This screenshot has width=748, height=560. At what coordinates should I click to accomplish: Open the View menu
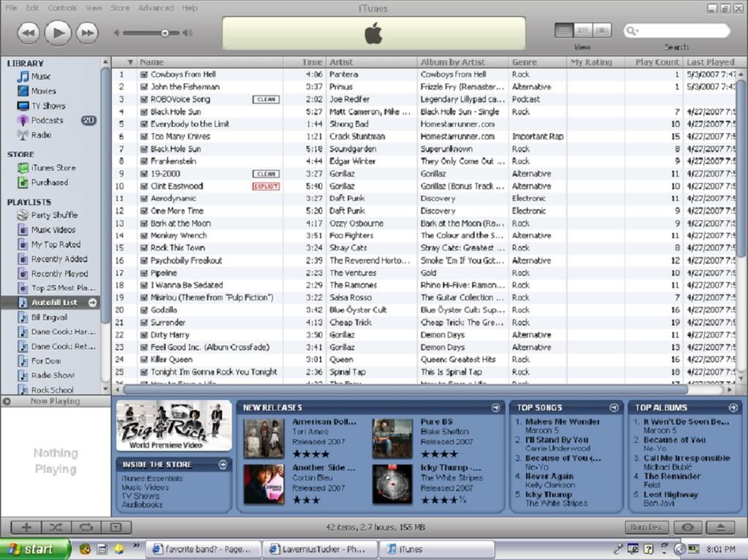pos(94,8)
